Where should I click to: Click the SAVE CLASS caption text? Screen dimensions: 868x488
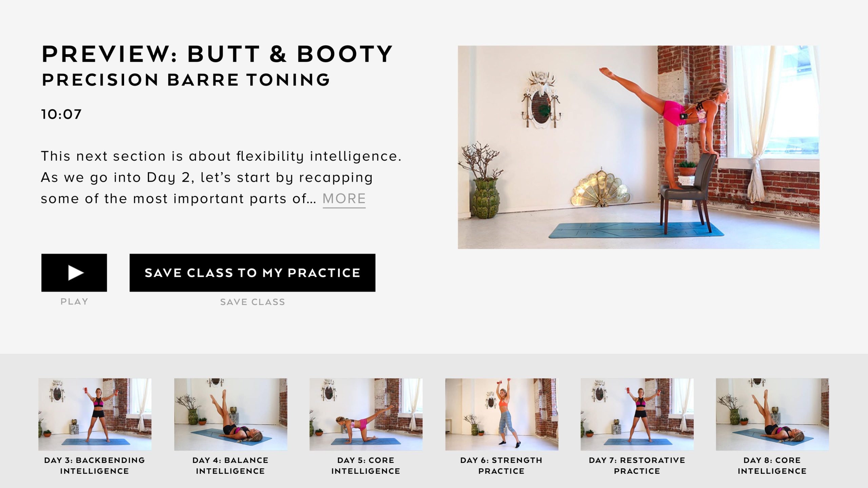coord(253,302)
